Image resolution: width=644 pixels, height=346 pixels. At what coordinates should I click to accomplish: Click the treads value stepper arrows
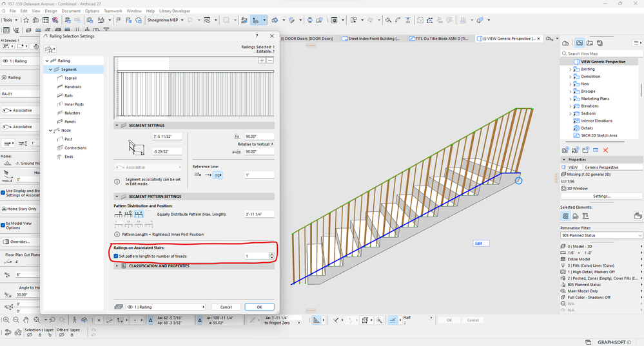(271, 256)
